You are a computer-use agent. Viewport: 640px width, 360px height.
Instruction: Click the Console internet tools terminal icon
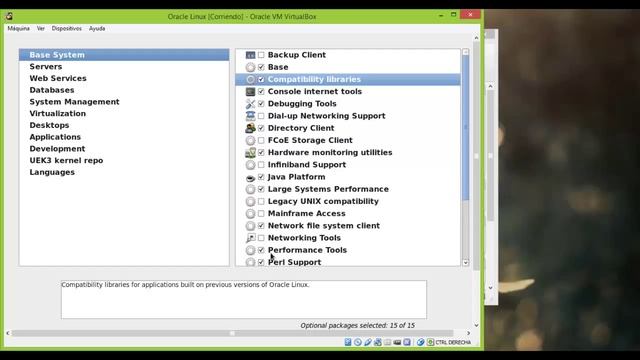(250, 91)
